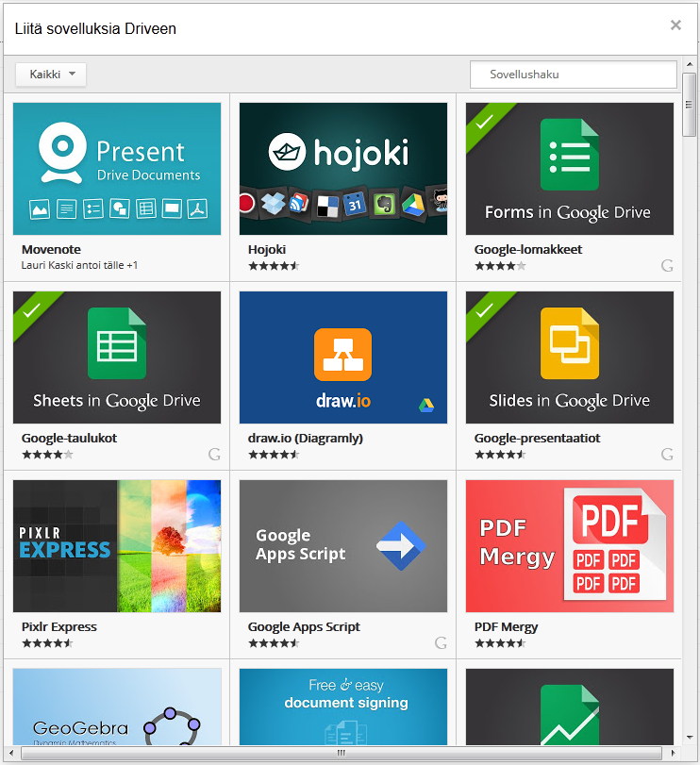Click the Google Forms document icon
Viewport: 700px width, 765px height.
click(x=569, y=155)
